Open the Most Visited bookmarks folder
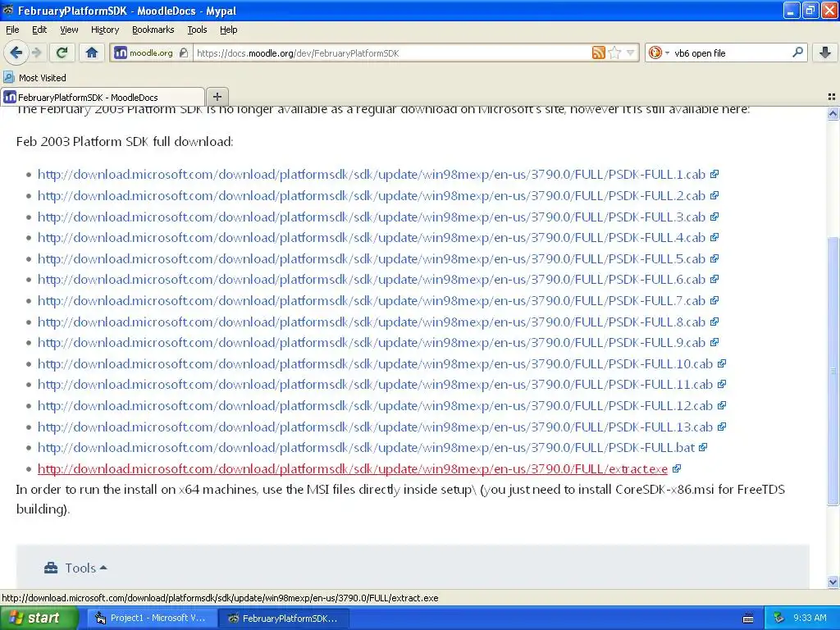This screenshot has height=630, width=840. click(34, 78)
